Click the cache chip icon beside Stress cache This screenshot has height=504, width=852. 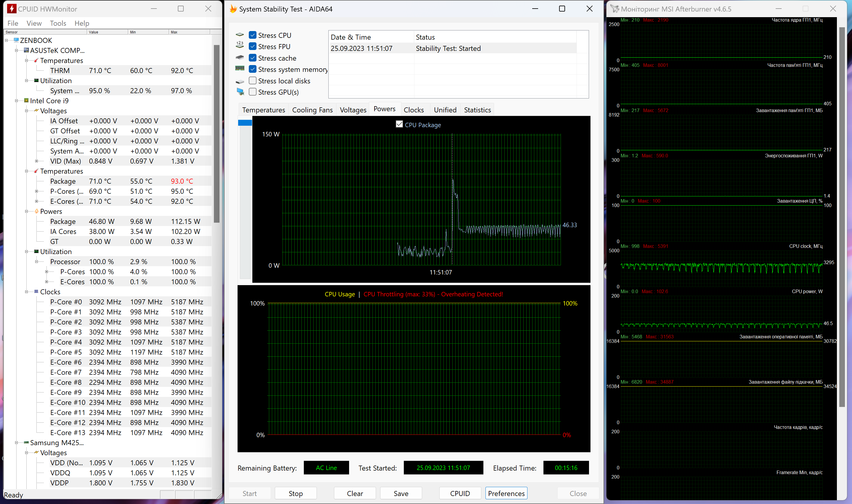240,57
